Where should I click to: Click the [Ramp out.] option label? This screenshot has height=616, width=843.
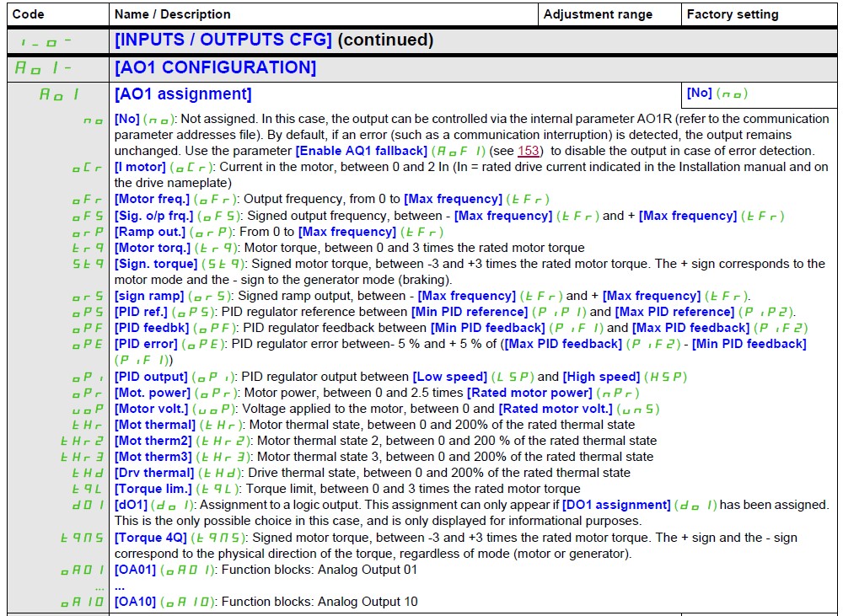pos(150,233)
